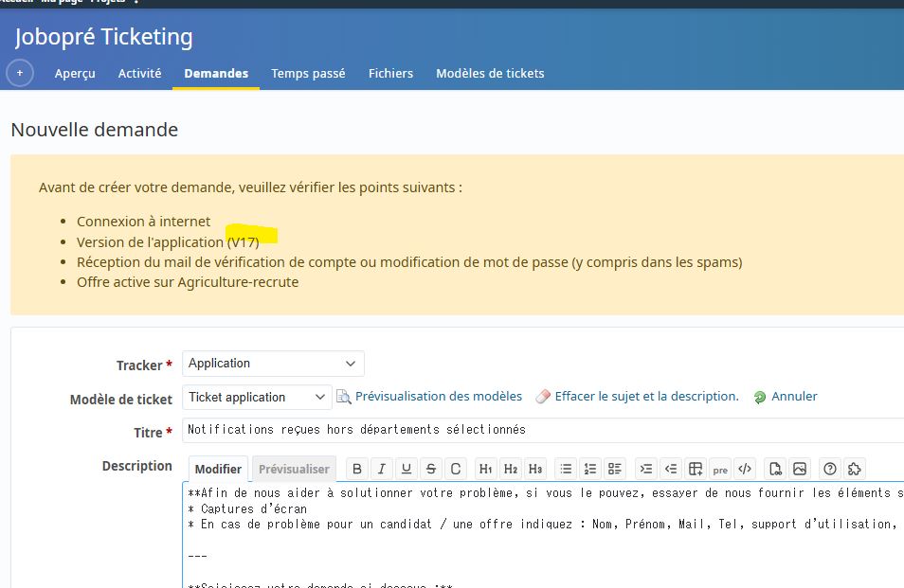Go to the Fichiers tab

[x=390, y=73]
